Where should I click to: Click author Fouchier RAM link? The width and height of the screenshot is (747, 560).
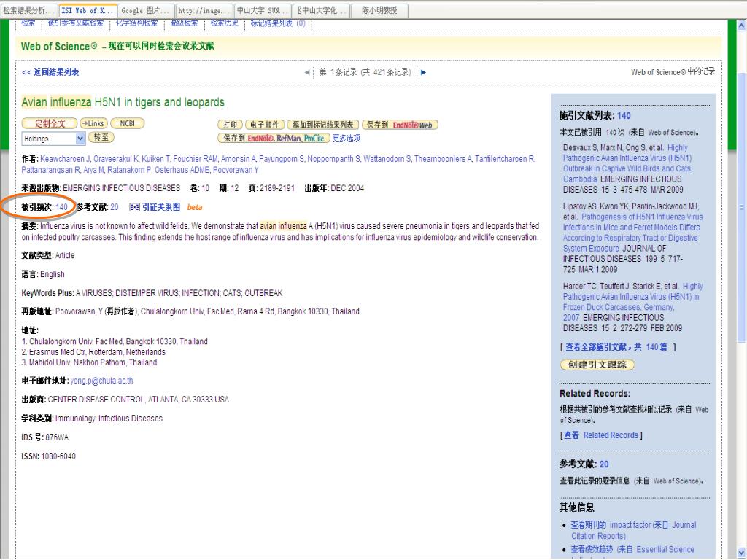[196, 158]
